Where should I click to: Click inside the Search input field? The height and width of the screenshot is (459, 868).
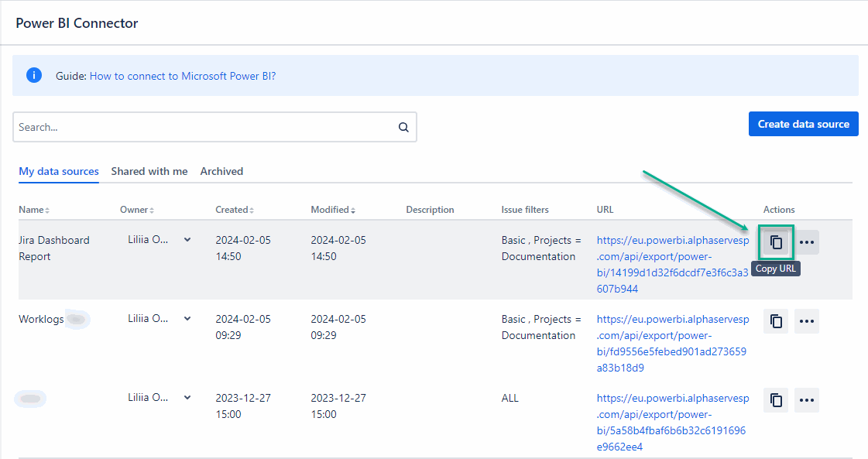(x=201, y=128)
